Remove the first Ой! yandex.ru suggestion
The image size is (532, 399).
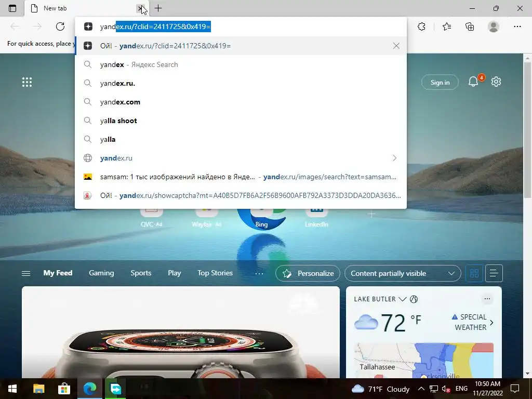click(x=396, y=46)
